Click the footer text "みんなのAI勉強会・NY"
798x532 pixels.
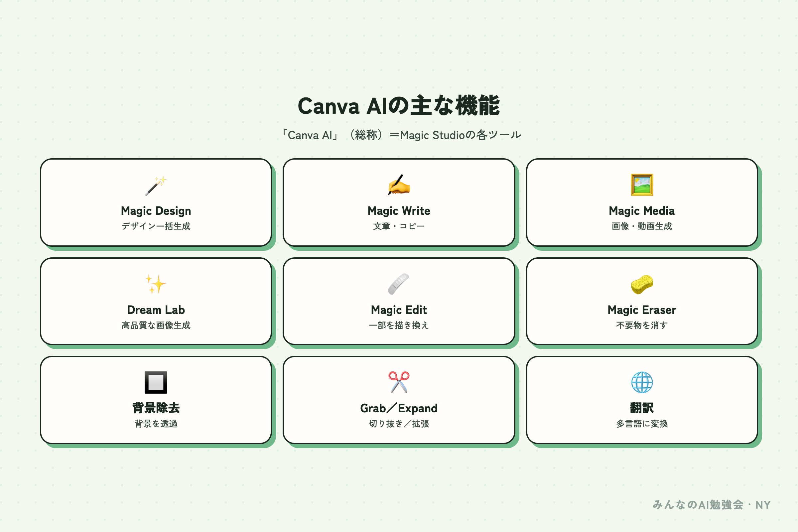(x=712, y=505)
